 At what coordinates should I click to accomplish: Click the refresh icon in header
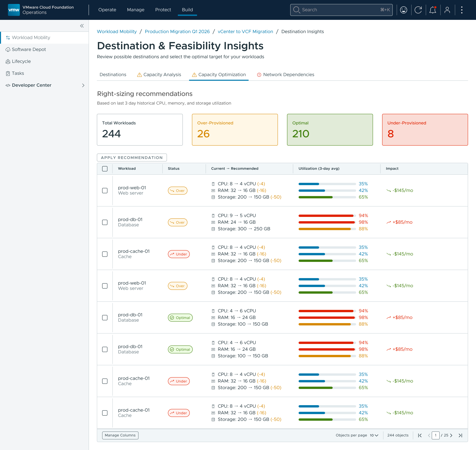(x=418, y=10)
